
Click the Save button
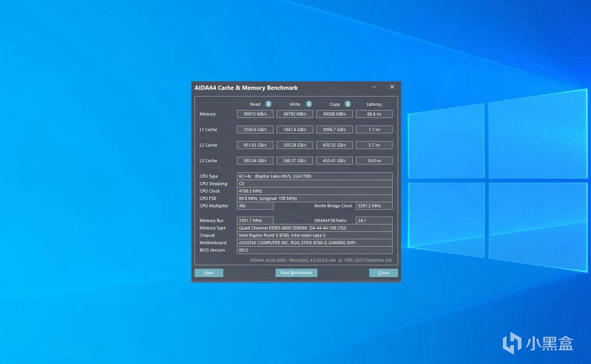tap(209, 273)
